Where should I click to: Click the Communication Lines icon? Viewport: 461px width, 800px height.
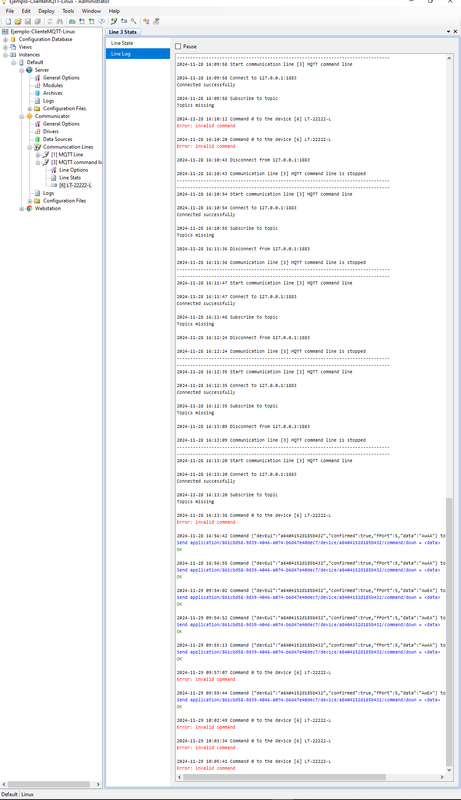(x=37, y=147)
